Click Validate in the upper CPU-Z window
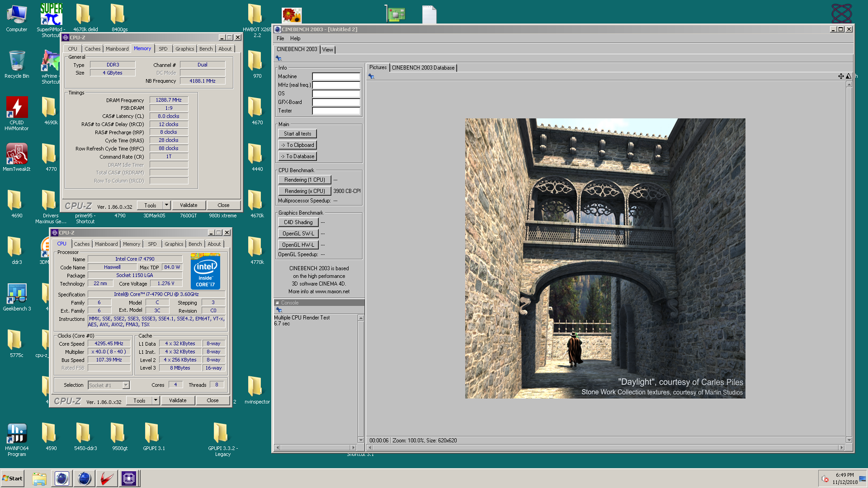This screenshot has height=488, width=868. tap(189, 205)
